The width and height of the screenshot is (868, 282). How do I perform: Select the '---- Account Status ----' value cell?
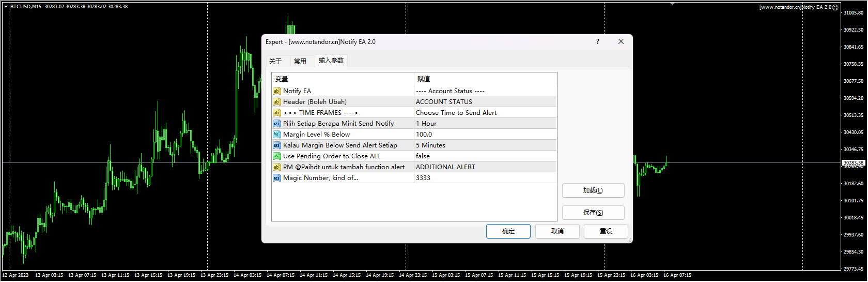pyautogui.click(x=486, y=91)
